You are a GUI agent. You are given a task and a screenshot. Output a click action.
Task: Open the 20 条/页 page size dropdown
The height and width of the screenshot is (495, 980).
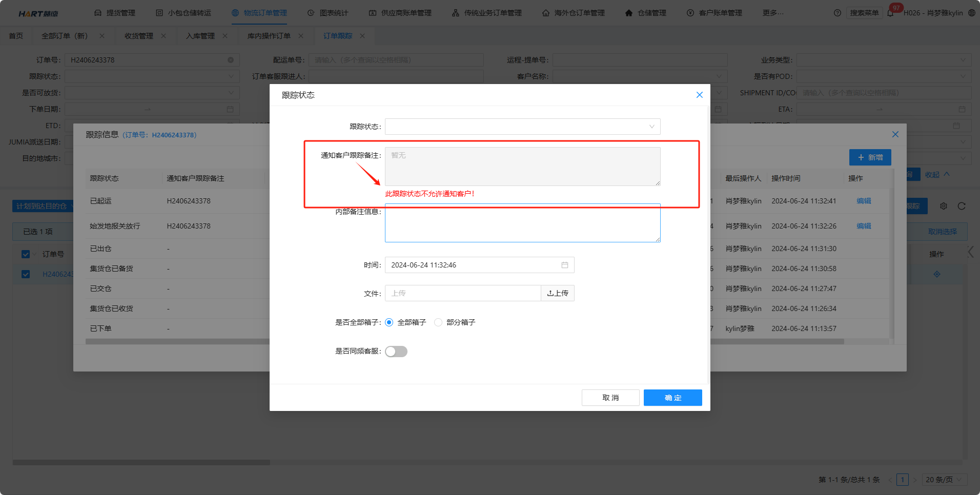tap(944, 480)
